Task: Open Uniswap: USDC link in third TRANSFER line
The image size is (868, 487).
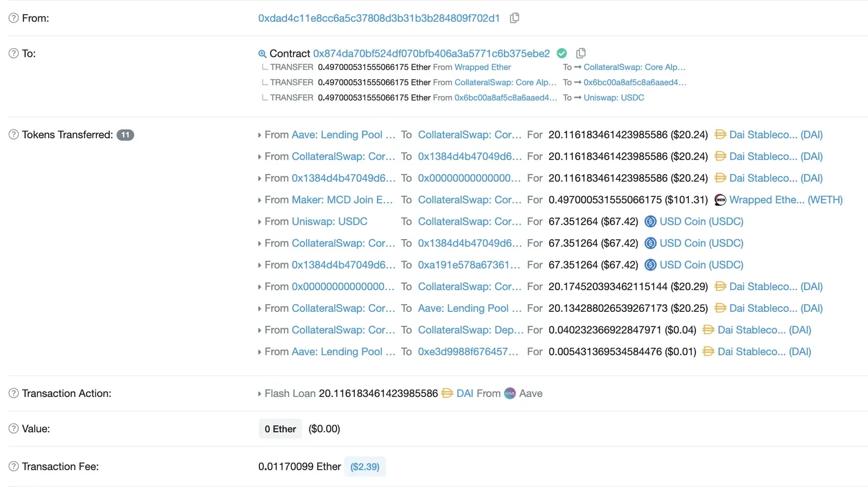Action: 614,98
